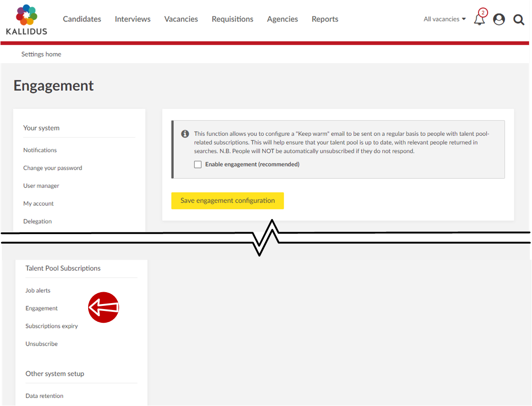This screenshot has height=406, width=532.
Task: Go to Settings home breadcrumb
Action: [x=41, y=54]
